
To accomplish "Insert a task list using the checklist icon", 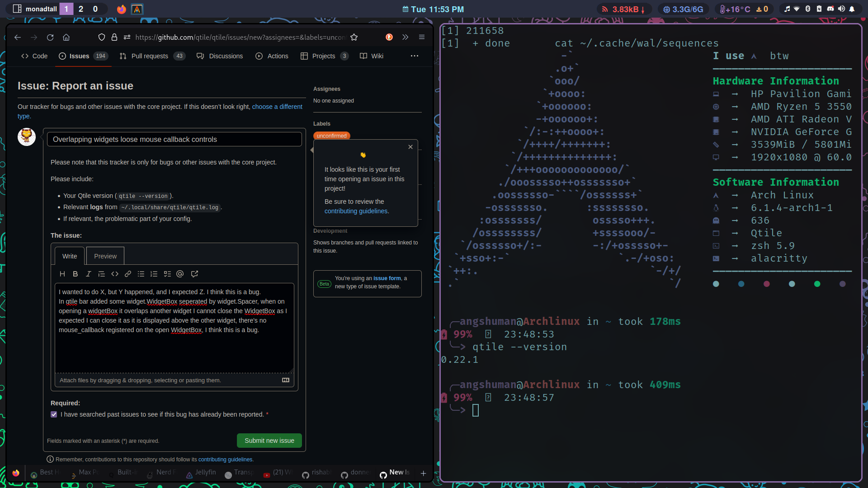I will click(x=167, y=274).
